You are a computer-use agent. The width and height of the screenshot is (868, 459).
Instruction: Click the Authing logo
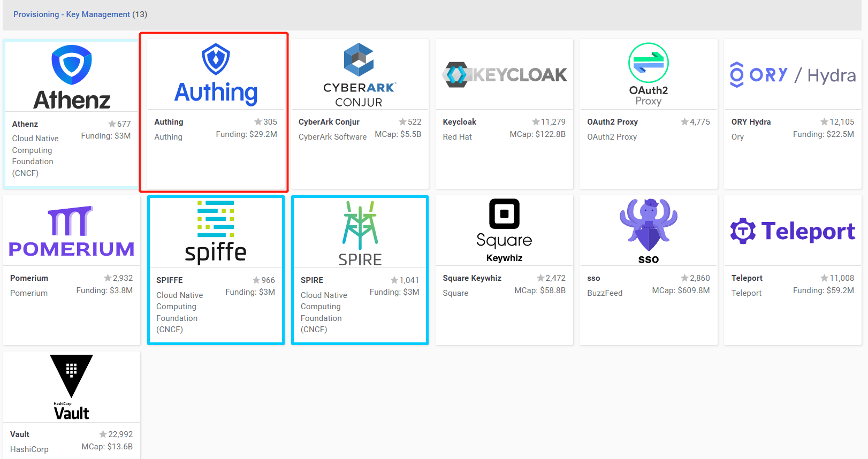coord(216,74)
